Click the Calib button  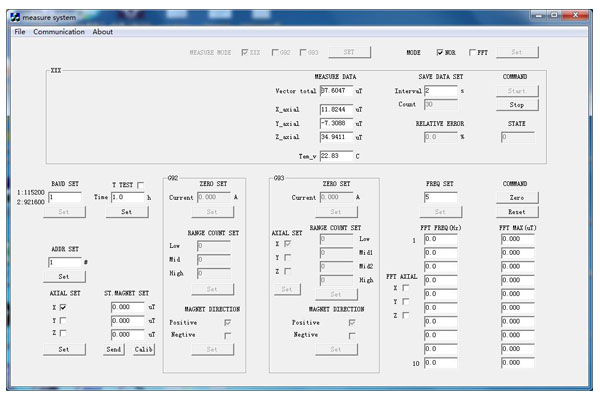pyautogui.click(x=144, y=349)
